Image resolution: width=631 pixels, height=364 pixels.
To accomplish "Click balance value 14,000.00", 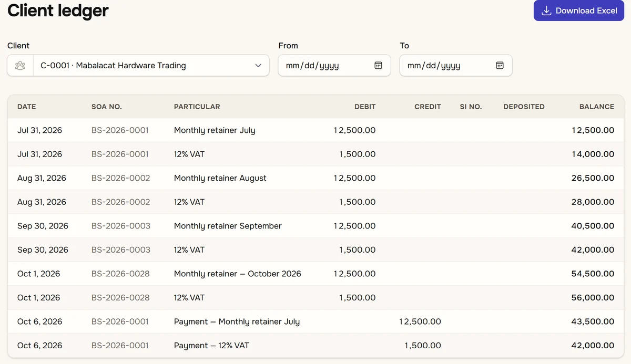I will coord(593,154).
